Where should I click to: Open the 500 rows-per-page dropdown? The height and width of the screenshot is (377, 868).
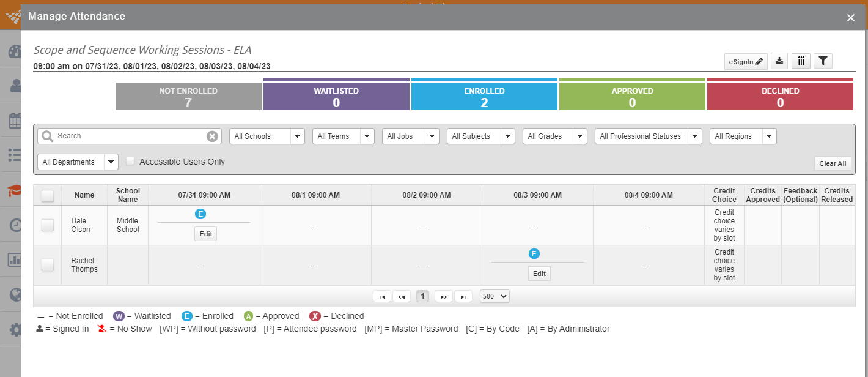point(495,296)
